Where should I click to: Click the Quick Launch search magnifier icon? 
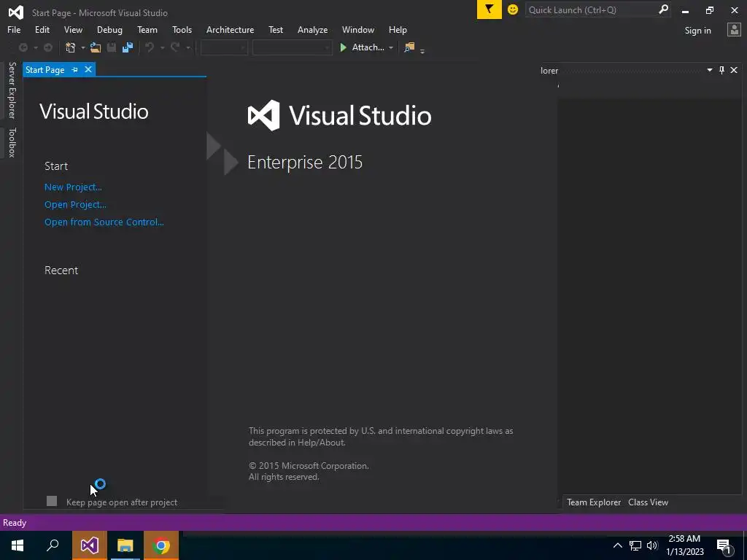coord(663,9)
